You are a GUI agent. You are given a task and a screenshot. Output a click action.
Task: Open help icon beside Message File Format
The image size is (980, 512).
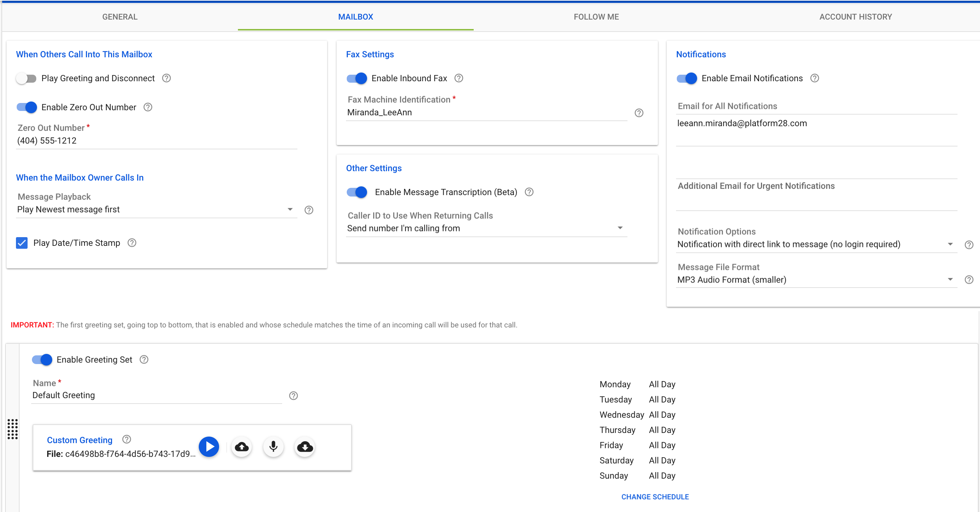pyautogui.click(x=969, y=280)
